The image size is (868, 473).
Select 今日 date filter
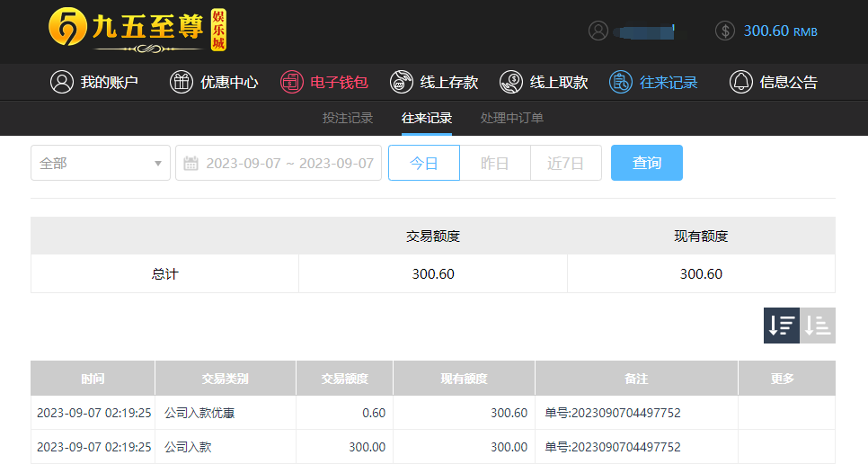[424, 163]
